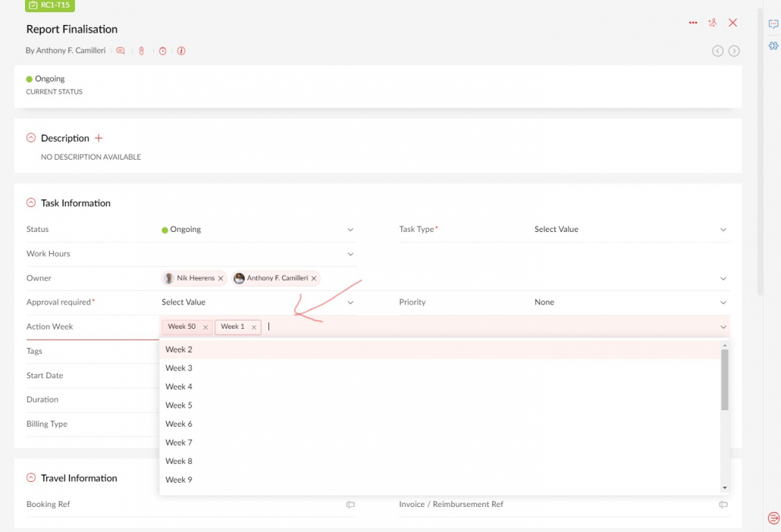Image resolution: width=781 pixels, height=532 pixels.
Task: Select Week 5 from the list
Action: [440, 405]
